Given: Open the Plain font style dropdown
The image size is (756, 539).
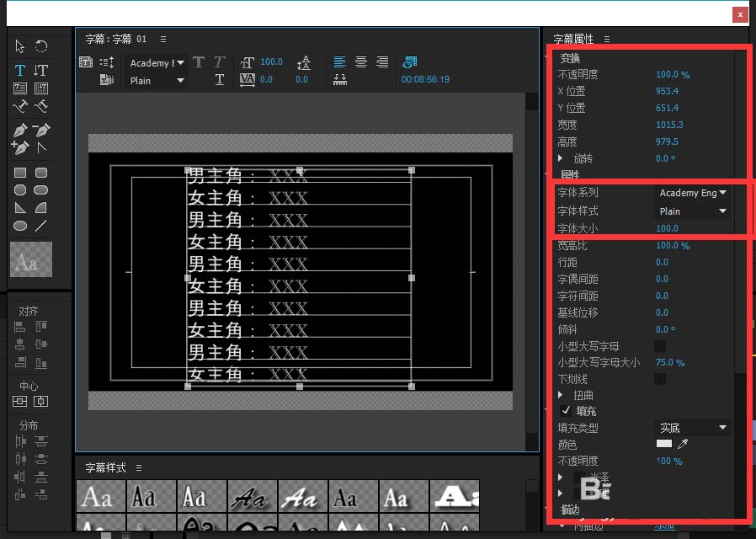Looking at the screenshot, I should click(692, 210).
